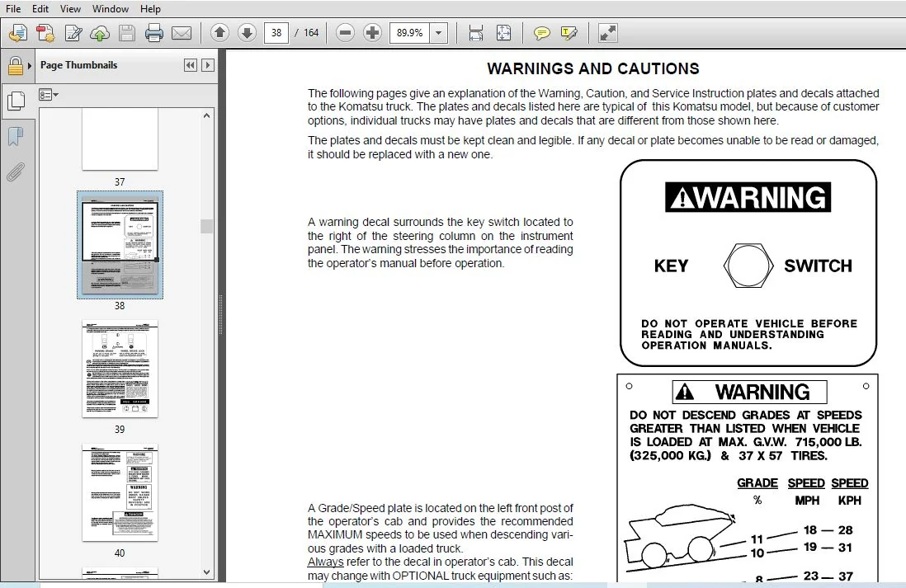
Task: Select the highlight text tool
Action: (x=569, y=33)
